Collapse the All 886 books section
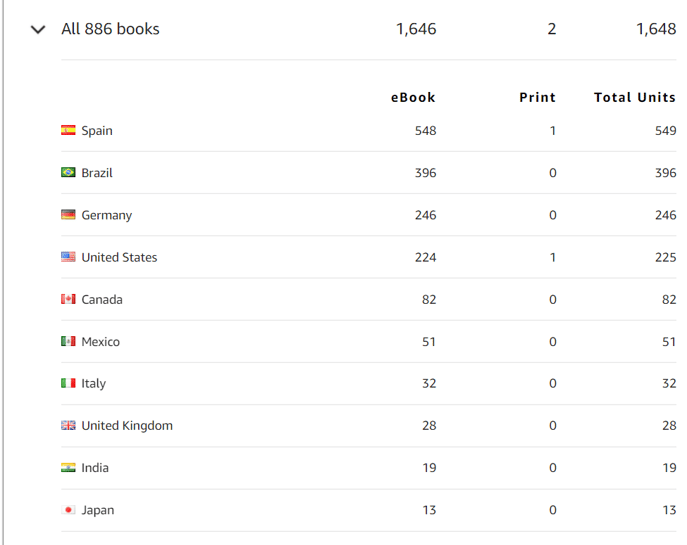The width and height of the screenshot is (687, 545). point(38,29)
